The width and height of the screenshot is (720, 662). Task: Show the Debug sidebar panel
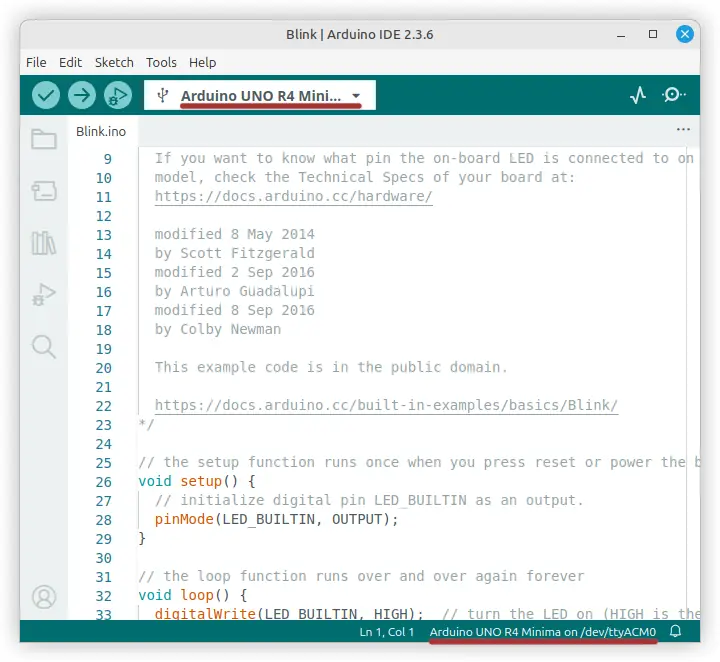44,295
